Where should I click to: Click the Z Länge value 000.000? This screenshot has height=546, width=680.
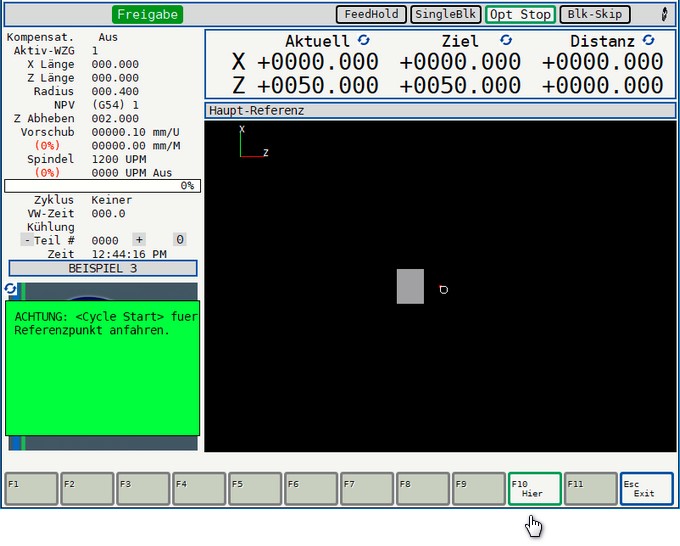click(x=115, y=78)
